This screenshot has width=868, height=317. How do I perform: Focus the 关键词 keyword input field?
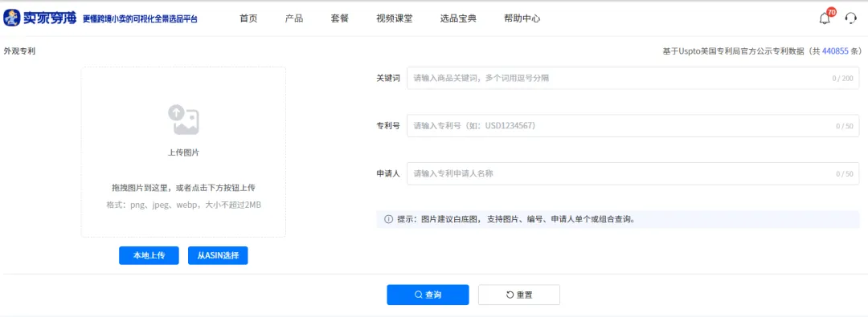[x=633, y=78]
